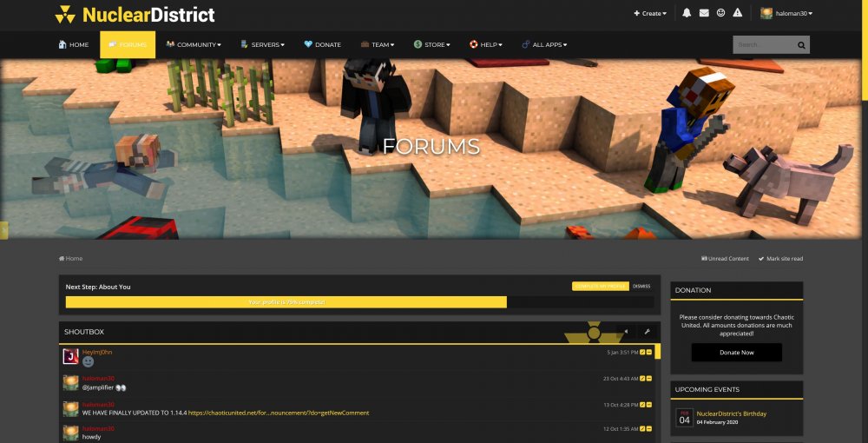Click HeyImJ0hn username in shoutbox
868x443 pixels.
[97, 352]
